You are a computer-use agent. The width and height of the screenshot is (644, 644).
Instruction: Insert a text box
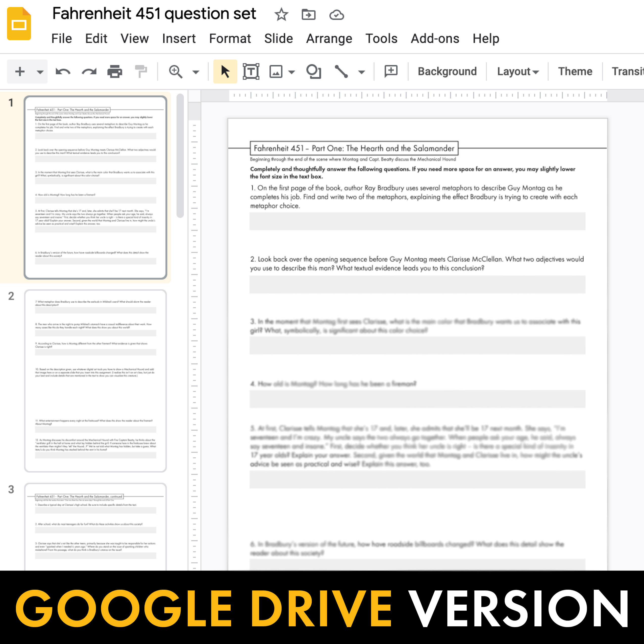pos(251,71)
